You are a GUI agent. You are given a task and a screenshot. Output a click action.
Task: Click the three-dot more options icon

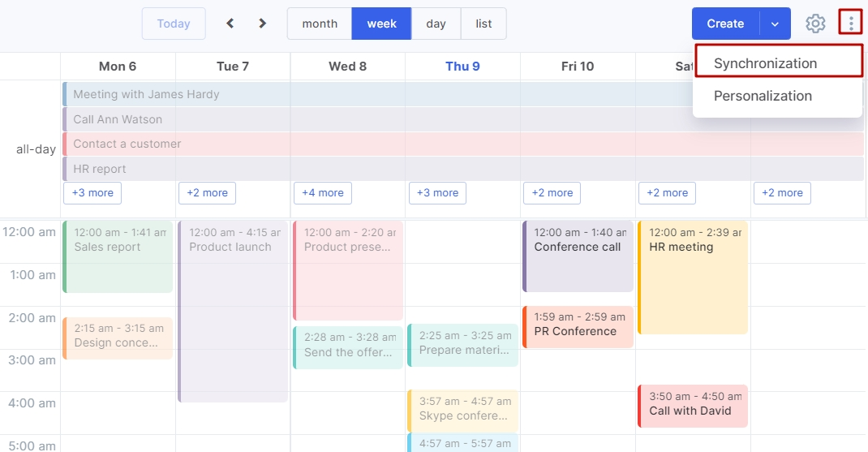coord(850,24)
